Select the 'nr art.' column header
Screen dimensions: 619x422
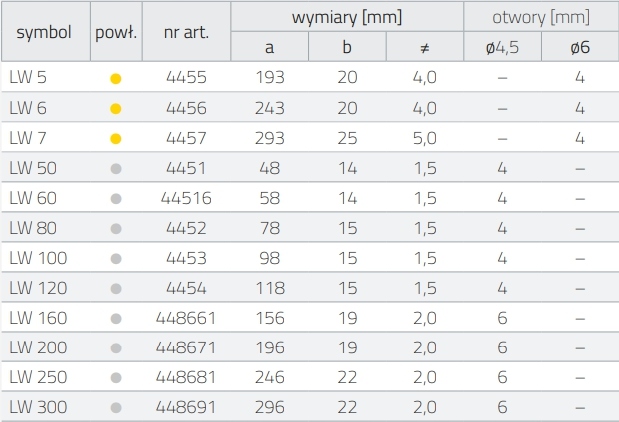coord(186,31)
